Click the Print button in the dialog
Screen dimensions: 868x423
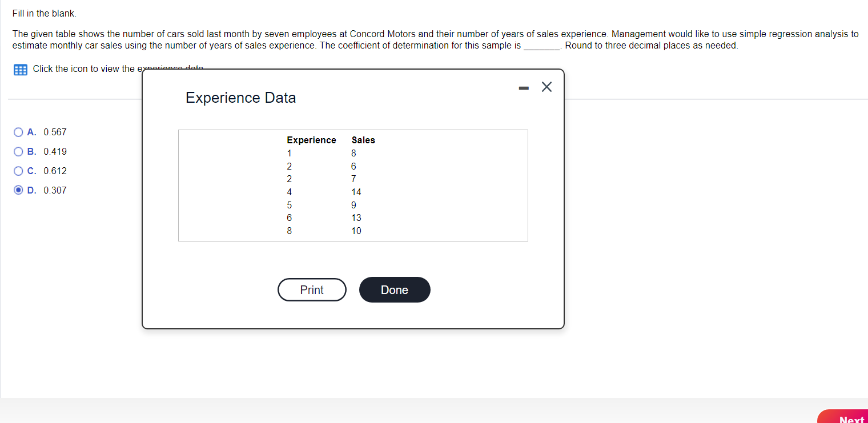click(x=312, y=289)
